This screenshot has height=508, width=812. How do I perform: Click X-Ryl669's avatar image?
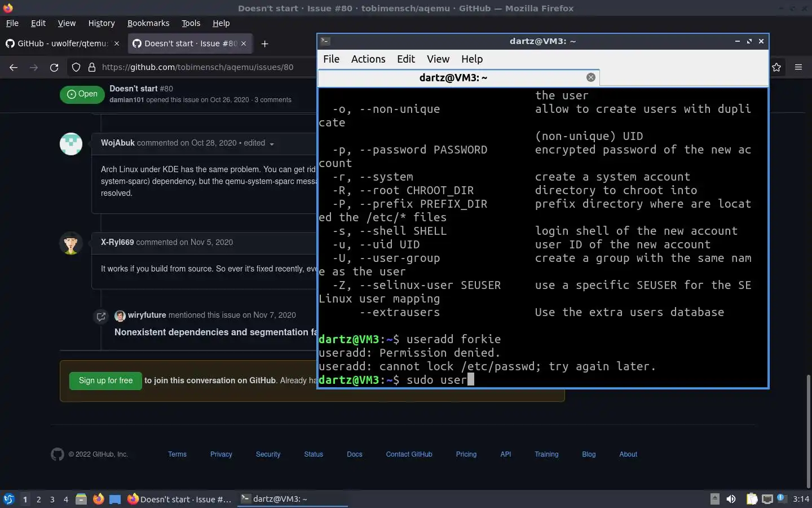click(71, 243)
